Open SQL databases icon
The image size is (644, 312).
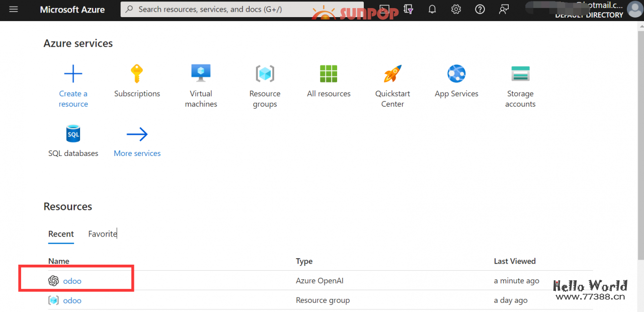point(73,134)
